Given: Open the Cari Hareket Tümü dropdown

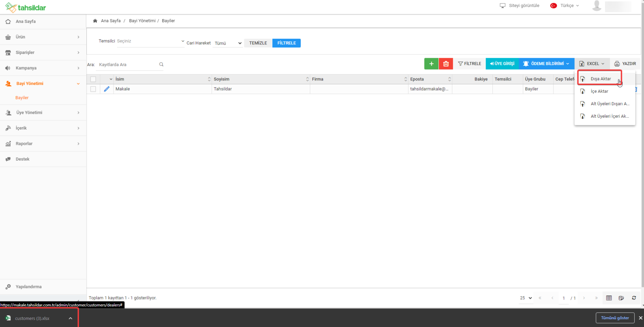Looking at the screenshot, I should tap(228, 43).
